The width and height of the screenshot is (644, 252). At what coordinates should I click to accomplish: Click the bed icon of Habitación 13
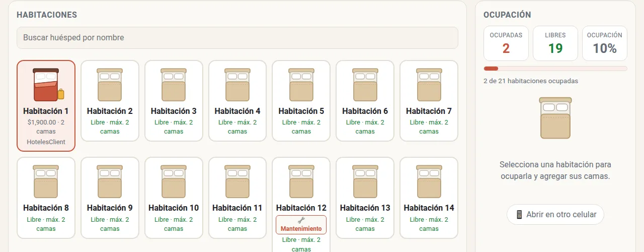[365, 181]
